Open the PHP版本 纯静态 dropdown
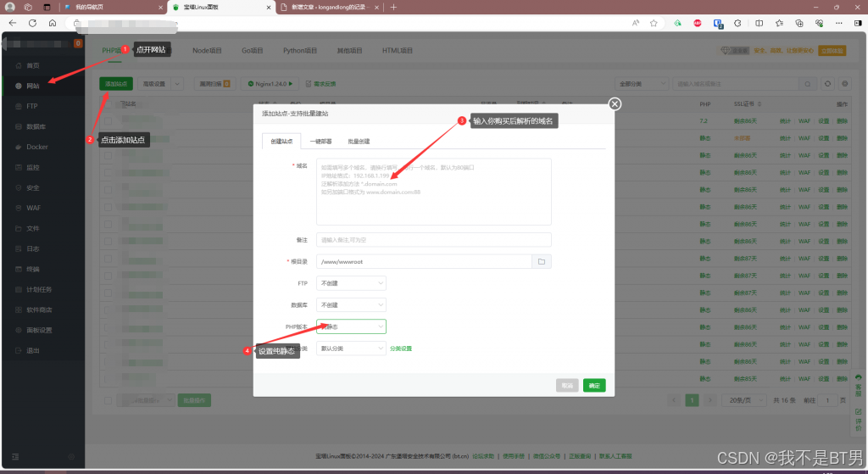The height and width of the screenshot is (474, 868). tap(351, 326)
